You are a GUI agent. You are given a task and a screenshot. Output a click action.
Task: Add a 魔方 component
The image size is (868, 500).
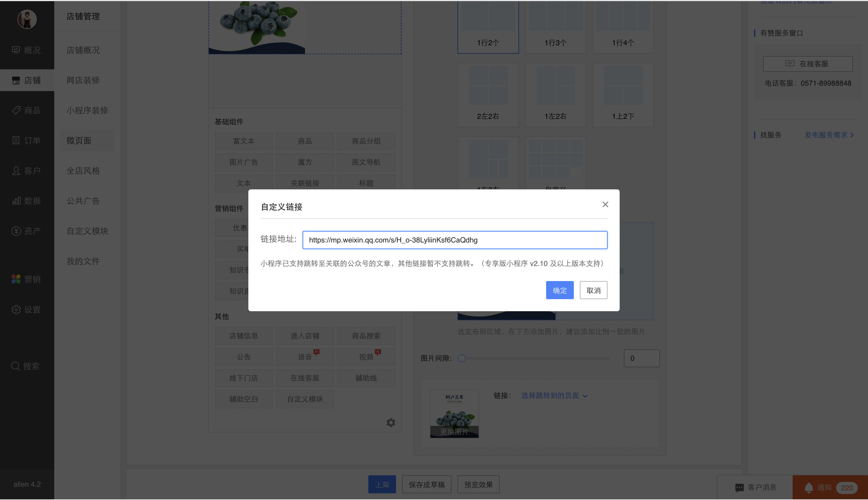(x=305, y=162)
